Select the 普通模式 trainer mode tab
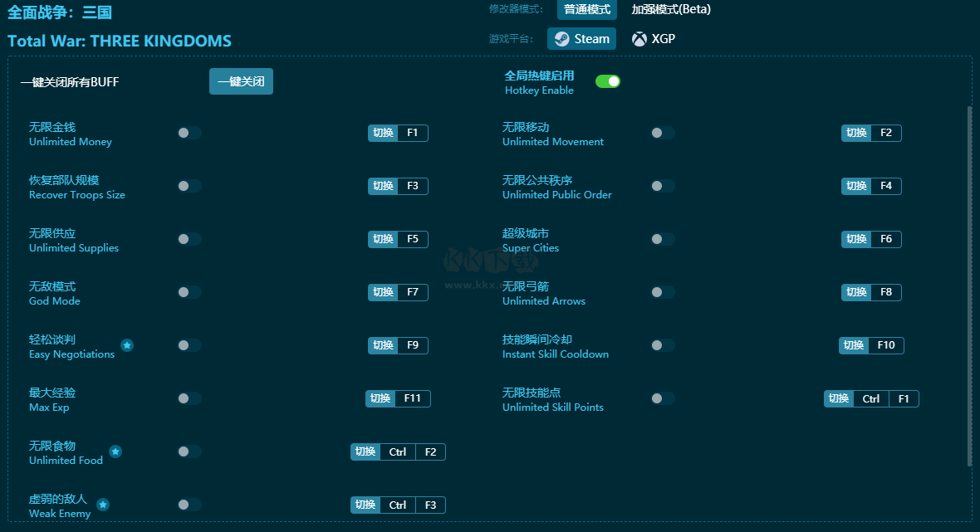Image resolution: width=980 pixels, height=532 pixels. 587,9
